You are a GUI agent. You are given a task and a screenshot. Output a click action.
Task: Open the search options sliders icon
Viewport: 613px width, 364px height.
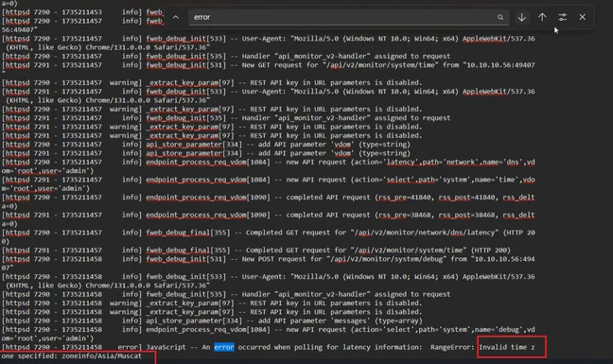coord(562,17)
